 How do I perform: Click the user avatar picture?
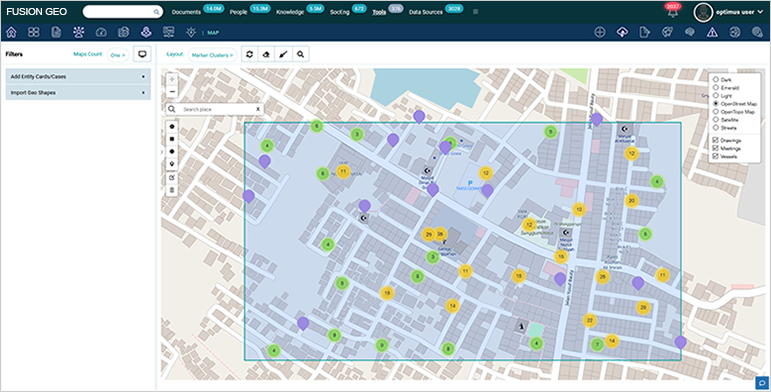click(x=703, y=12)
